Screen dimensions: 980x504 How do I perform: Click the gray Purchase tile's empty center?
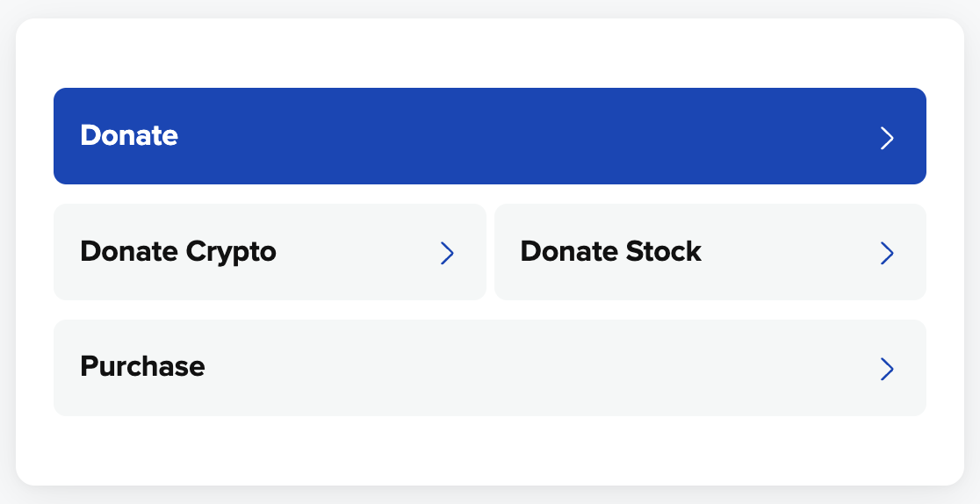click(x=527, y=368)
